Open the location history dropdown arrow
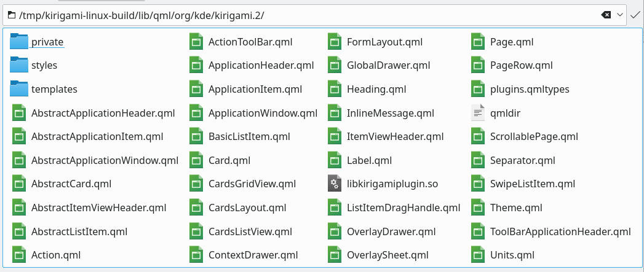The height and width of the screenshot is (272, 644). coord(620,15)
